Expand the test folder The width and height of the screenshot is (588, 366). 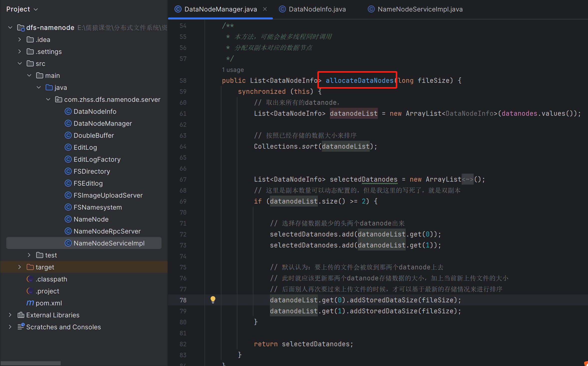29,255
